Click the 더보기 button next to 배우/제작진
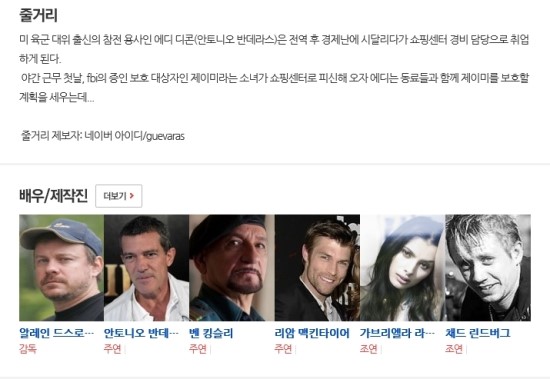 point(119,196)
